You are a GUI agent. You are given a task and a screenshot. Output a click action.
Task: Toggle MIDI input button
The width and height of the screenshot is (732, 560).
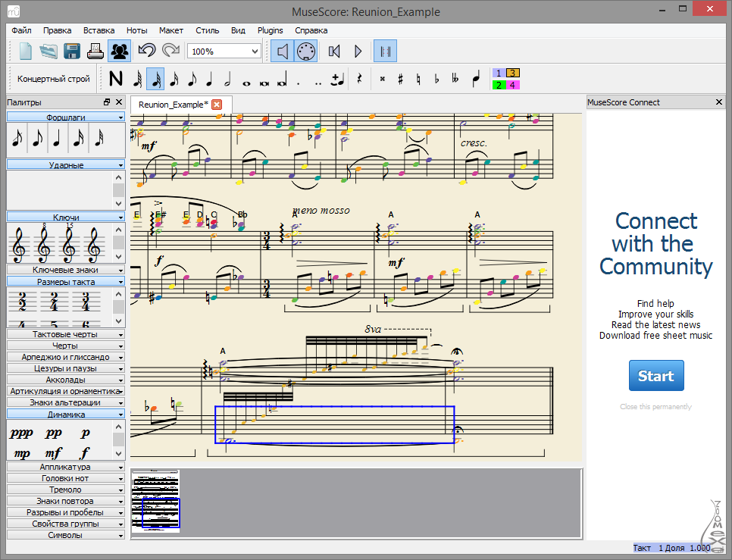point(306,51)
